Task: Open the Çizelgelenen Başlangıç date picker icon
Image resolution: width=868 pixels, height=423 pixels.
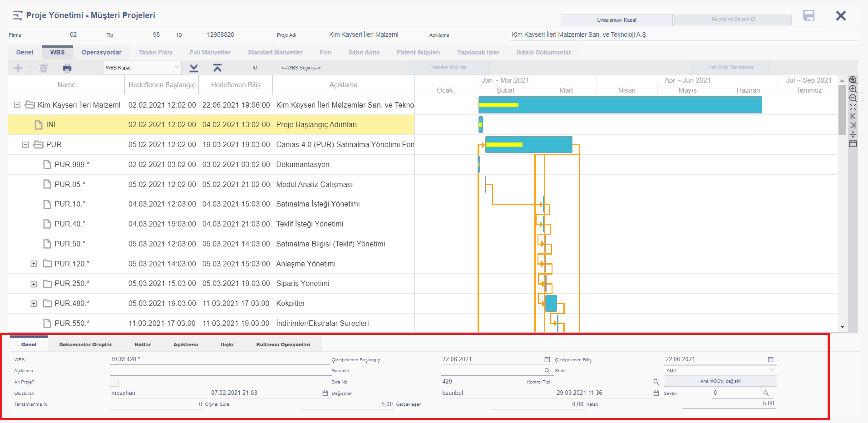Action: [x=547, y=359]
